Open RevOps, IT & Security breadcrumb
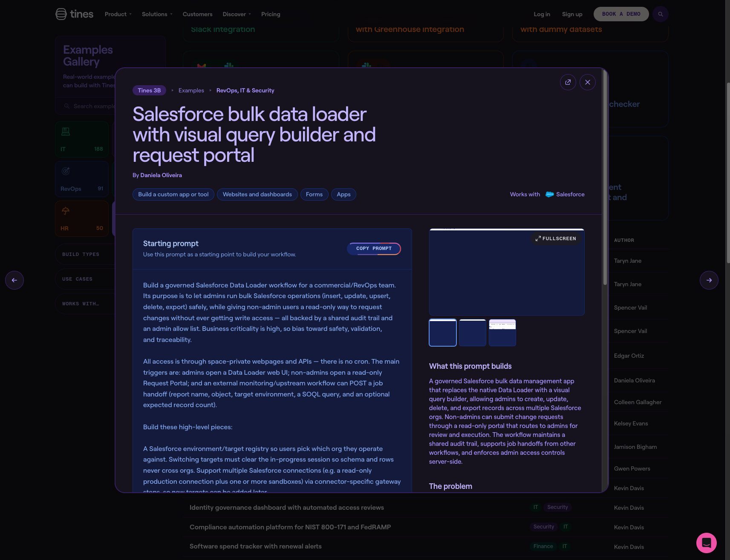Image resolution: width=730 pixels, height=560 pixels. [245, 90]
